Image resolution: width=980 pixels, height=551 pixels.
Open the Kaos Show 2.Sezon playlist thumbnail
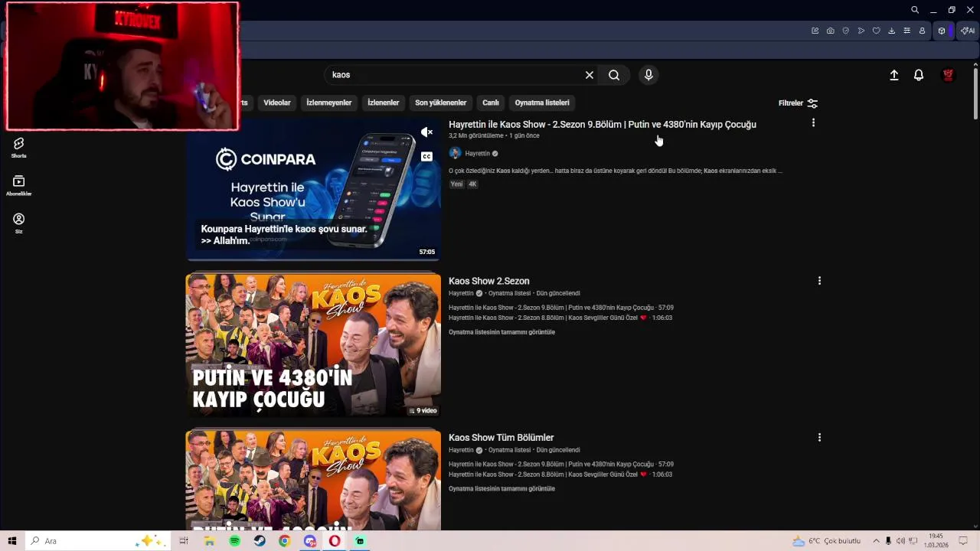[x=313, y=345]
